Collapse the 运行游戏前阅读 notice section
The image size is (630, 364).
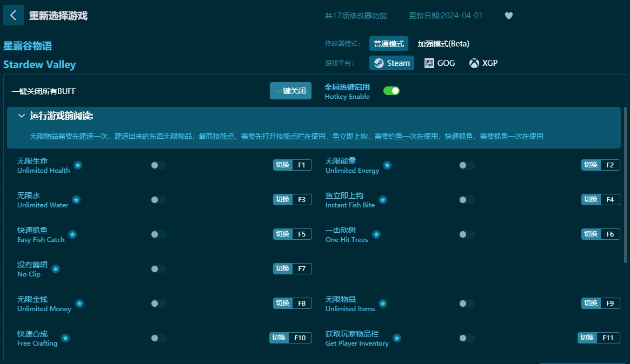tap(21, 116)
